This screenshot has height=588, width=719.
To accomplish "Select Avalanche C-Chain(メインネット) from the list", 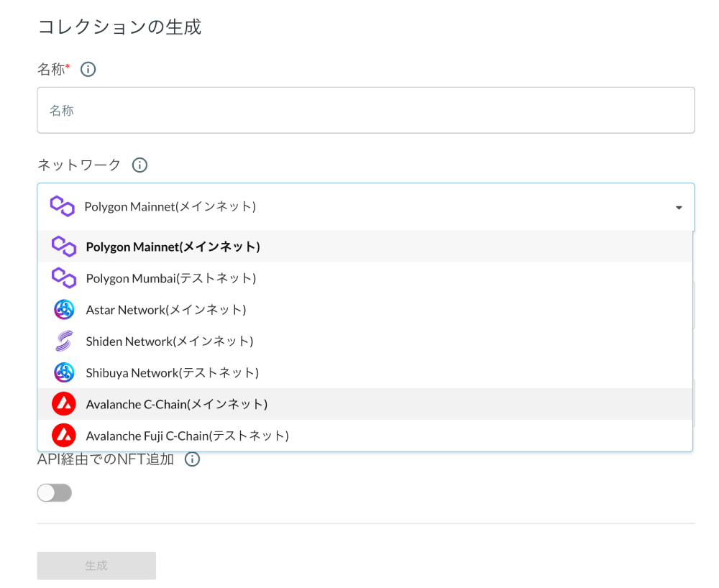I will pyautogui.click(x=176, y=404).
